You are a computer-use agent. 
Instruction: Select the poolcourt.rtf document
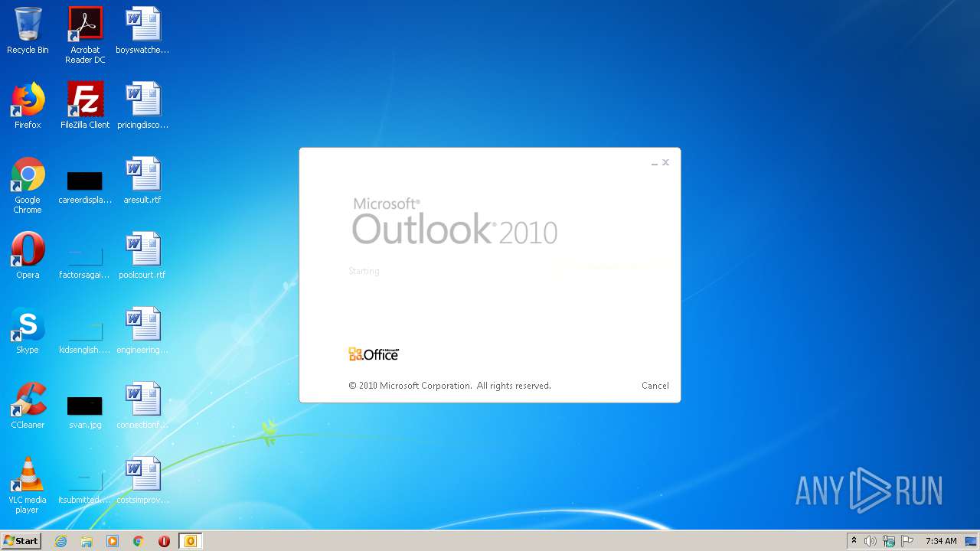click(x=142, y=256)
